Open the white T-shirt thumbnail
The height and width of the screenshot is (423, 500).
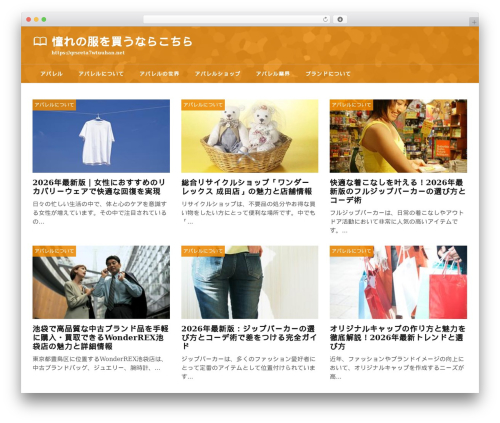101,136
